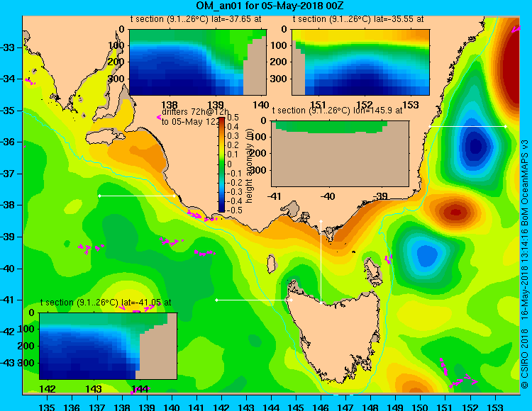This screenshot has width=532, height=411.
Task: Click the 145 longitude axis label
Action: pos(296,407)
